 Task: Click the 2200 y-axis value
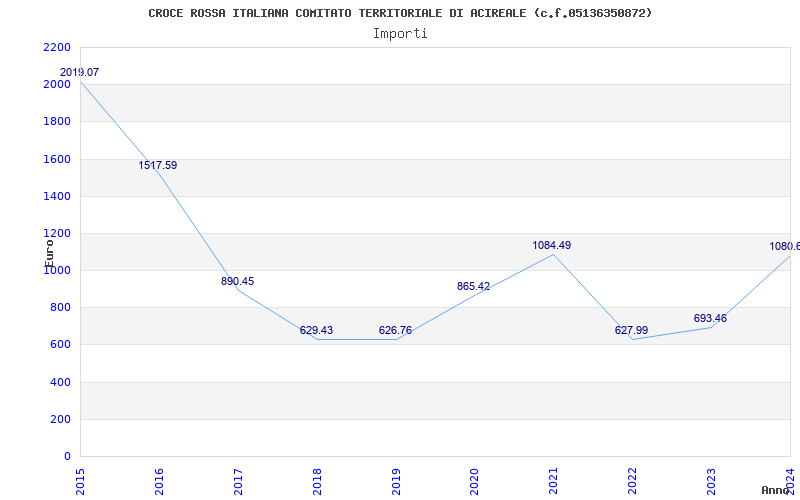pyautogui.click(x=57, y=47)
